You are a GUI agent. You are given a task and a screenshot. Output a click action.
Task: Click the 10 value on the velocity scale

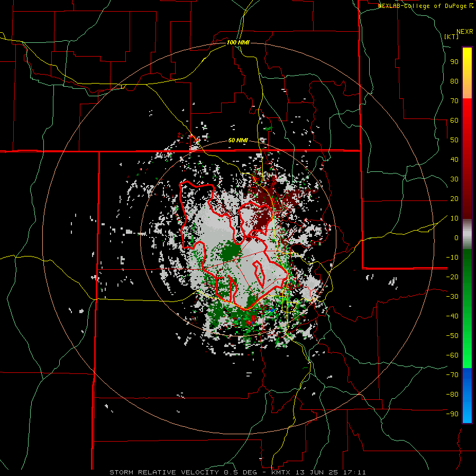pos(454,218)
